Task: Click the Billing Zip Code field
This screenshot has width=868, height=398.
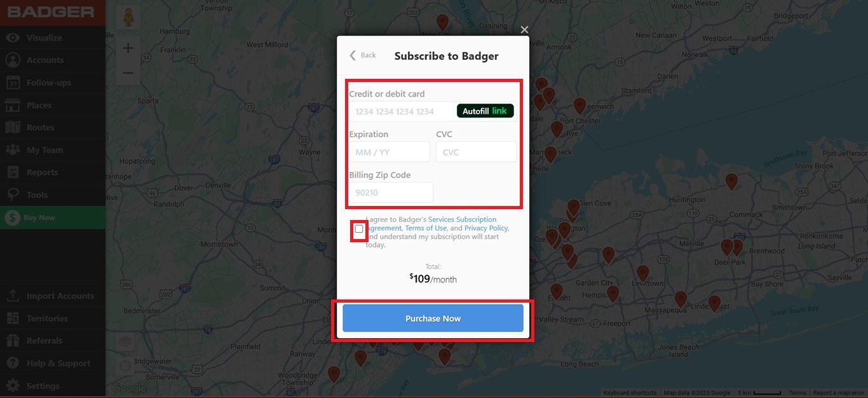Action: tap(391, 193)
